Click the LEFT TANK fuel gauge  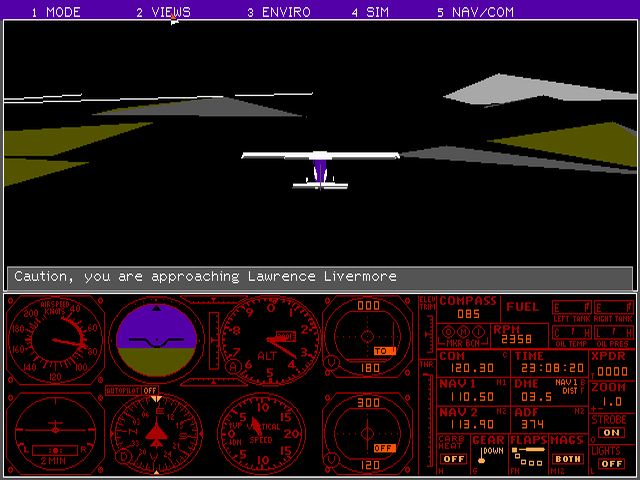[571, 307]
